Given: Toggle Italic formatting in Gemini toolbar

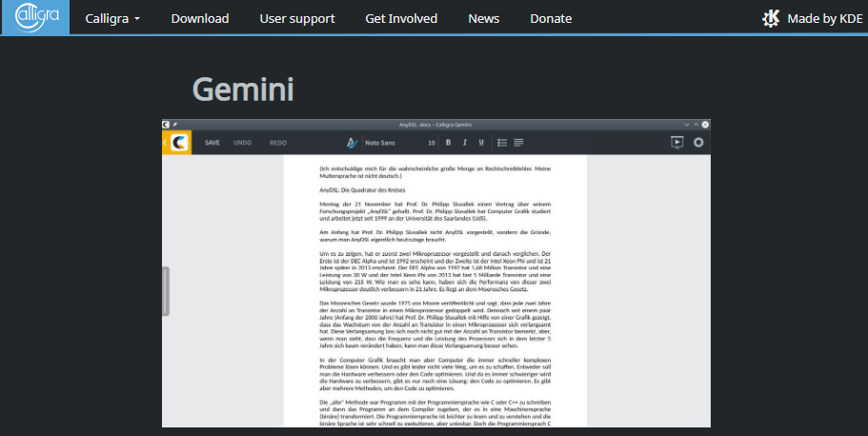Looking at the screenshot, I should click(x=465, y=143).
